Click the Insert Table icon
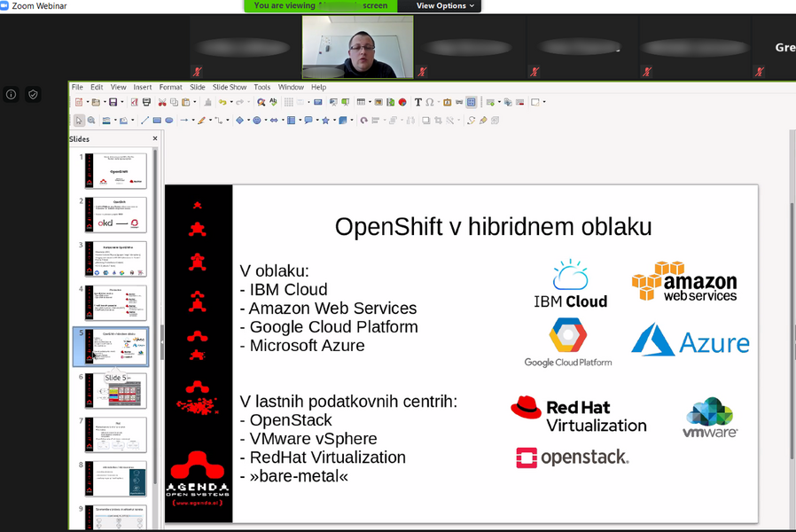This screenshot has height=532, width=796. click(361, 102)
